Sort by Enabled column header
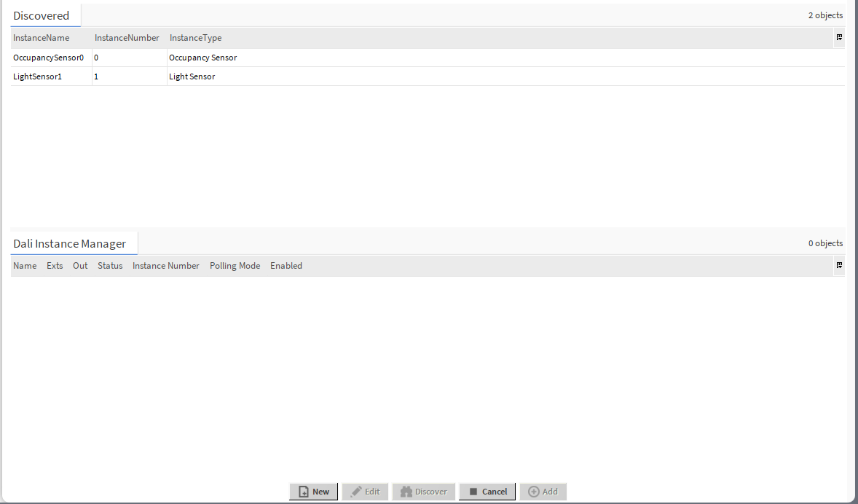Viewport: 858px width, 504px height. (x=286, y=266)
